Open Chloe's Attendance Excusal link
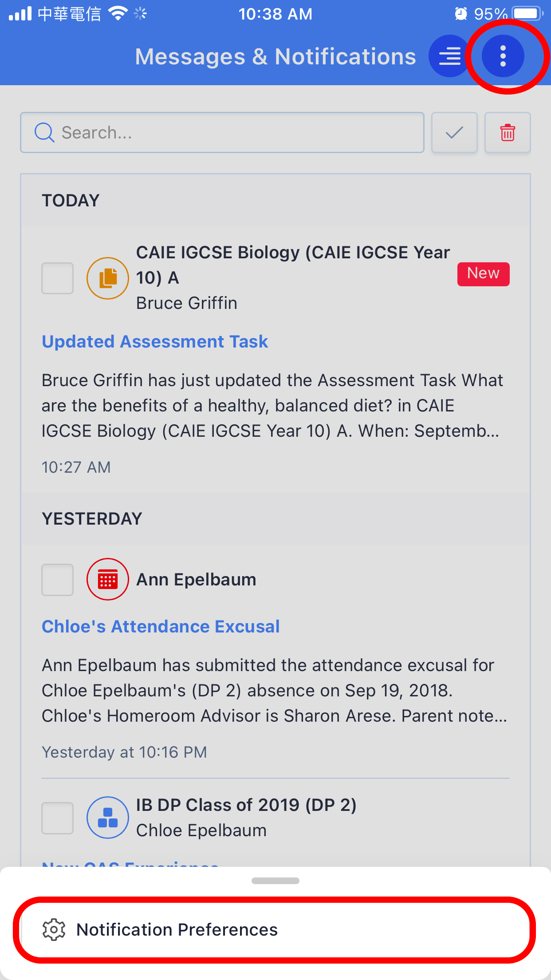The width and height of the screenshot is (551, 980). (x=161, y=627)
